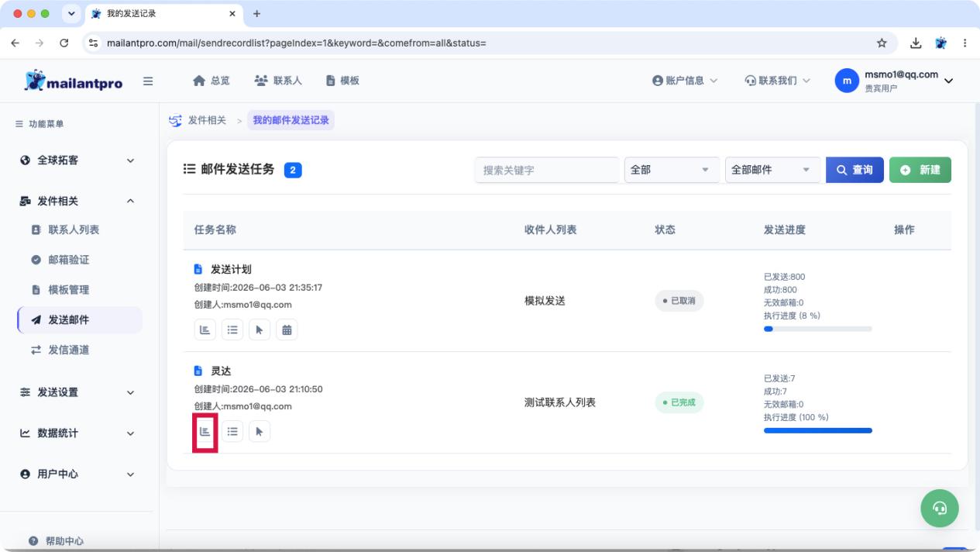Click task count badge '2'
The image size is (980, 552).
click(293, 171)
